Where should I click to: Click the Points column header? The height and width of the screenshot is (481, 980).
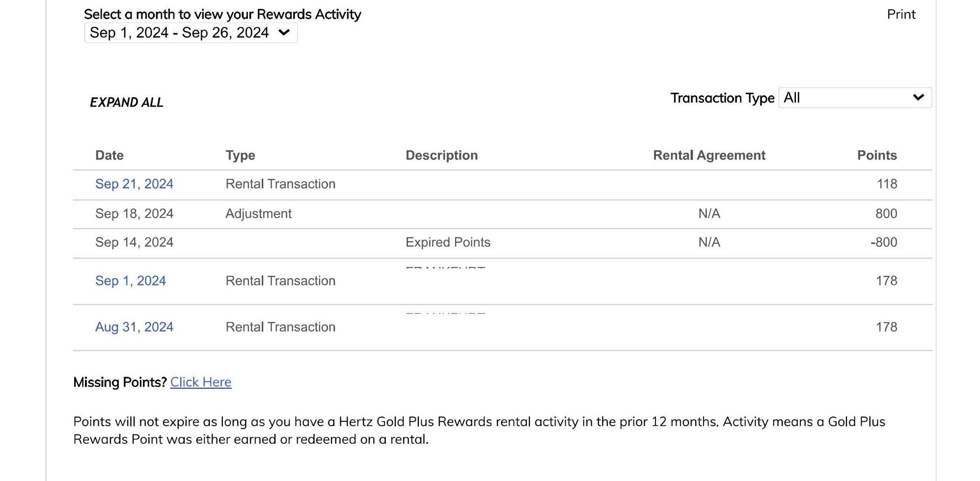click(876, 155)
